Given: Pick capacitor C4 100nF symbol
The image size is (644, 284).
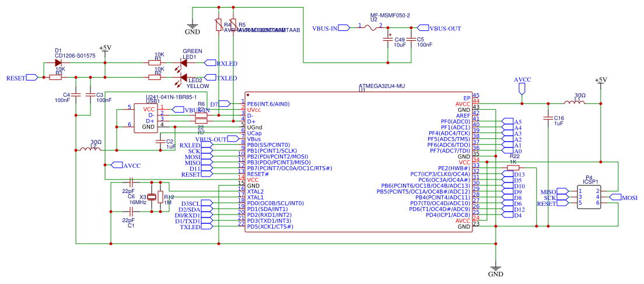Looking at the screenshot, I should coord(76,95).
